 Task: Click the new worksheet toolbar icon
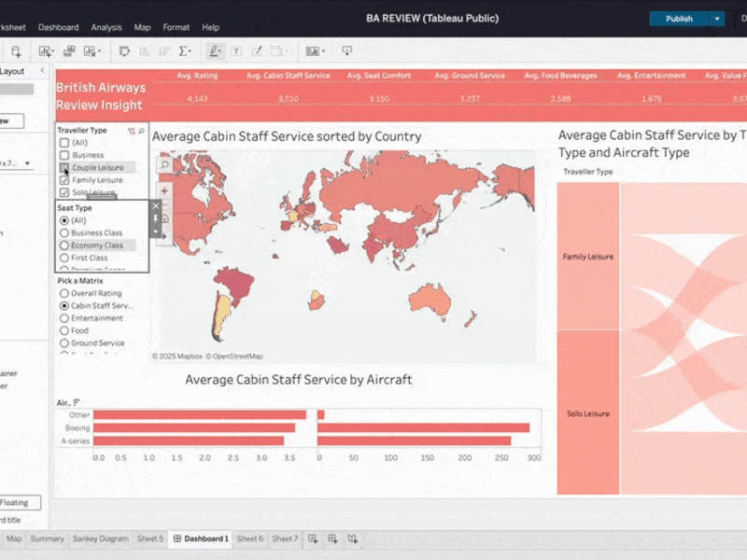[x=46, y=51]
